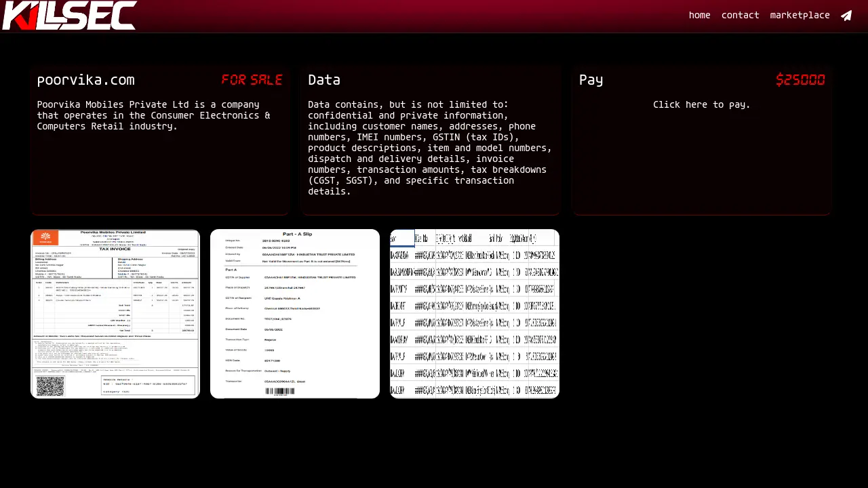Click the barcode on the Part - A Slip
Image resolution: width=868 pixels, height=488 pixels.
pyautogui.click(x=279, y=391)
